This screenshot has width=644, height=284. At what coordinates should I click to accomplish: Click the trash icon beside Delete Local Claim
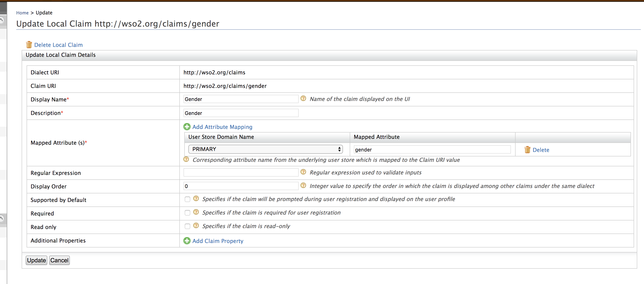coord(29,45)
